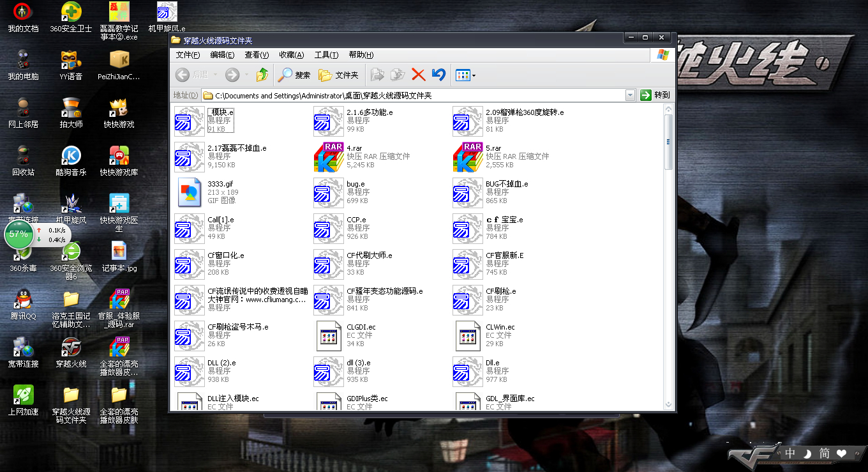Open the 搜索 search tool
Image resolution: width=868 pixels, height=472 pixels.
coord(294,75)
